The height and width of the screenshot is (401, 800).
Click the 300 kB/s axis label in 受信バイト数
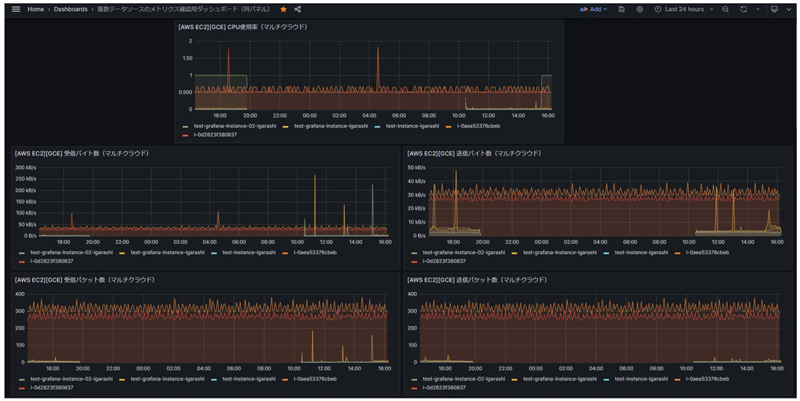[x=26, y=167]
